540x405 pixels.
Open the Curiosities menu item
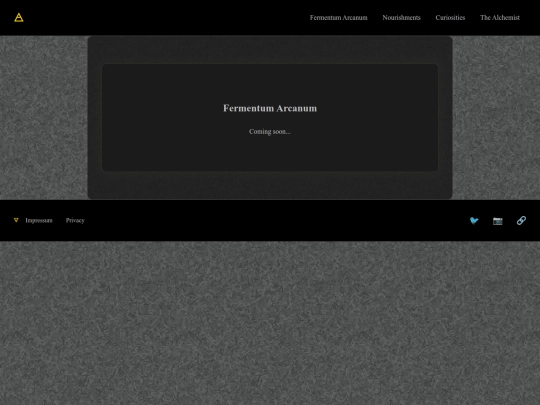(x=450, y=18)
